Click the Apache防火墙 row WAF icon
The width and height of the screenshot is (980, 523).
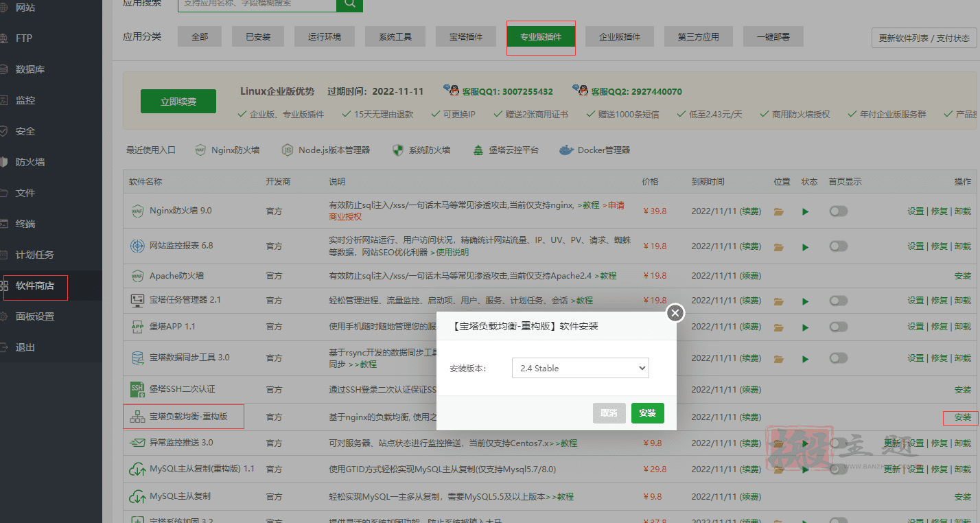tap(137, 276)
